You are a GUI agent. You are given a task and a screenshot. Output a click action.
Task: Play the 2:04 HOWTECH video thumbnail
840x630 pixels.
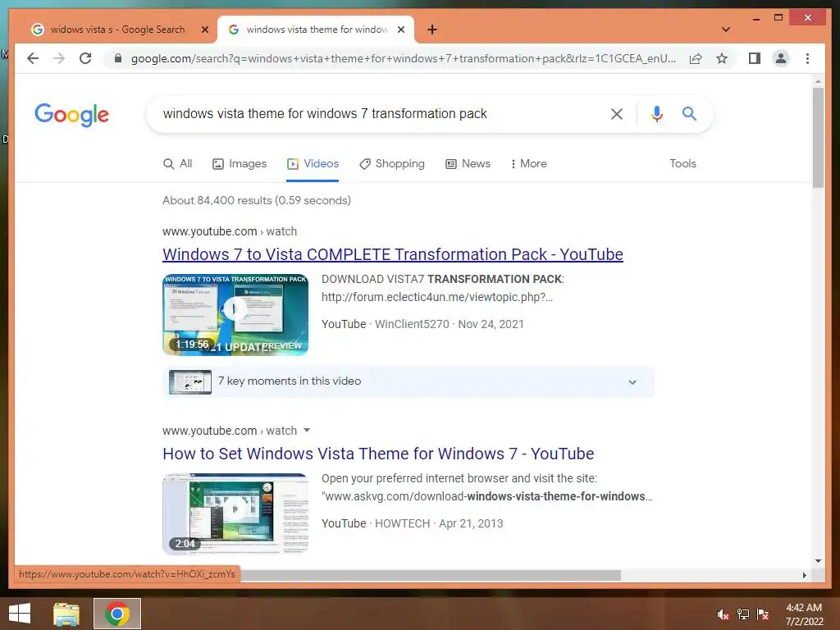tap(235, 514)
